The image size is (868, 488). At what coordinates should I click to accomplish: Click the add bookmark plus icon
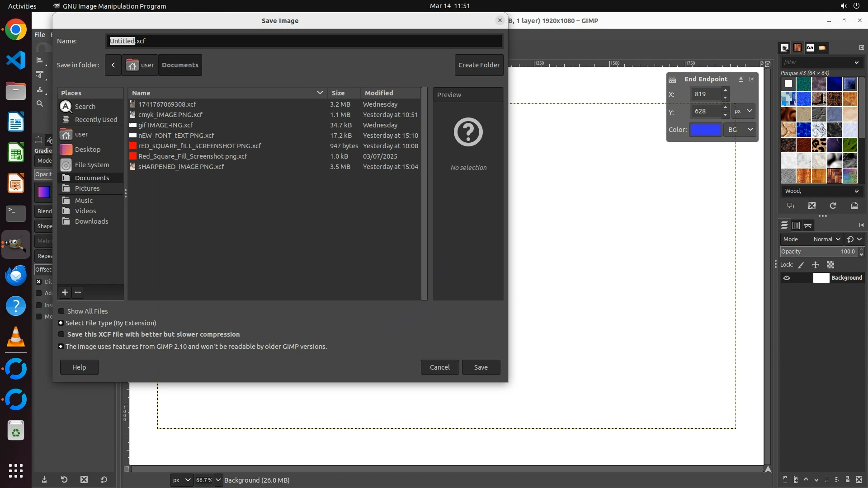click(65, 292)
